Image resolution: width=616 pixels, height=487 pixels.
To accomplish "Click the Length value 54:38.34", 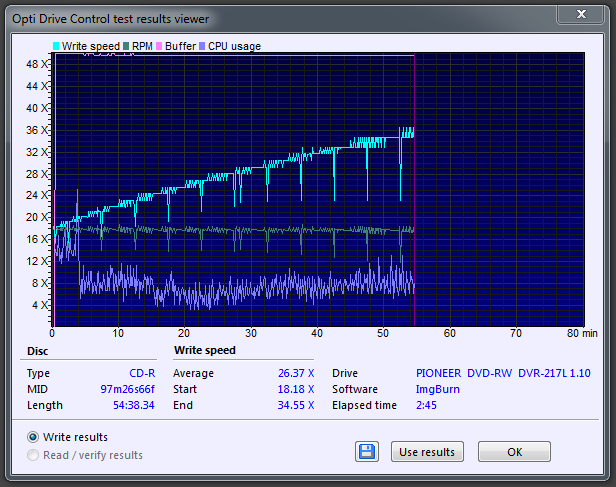I will coord(134,405).
